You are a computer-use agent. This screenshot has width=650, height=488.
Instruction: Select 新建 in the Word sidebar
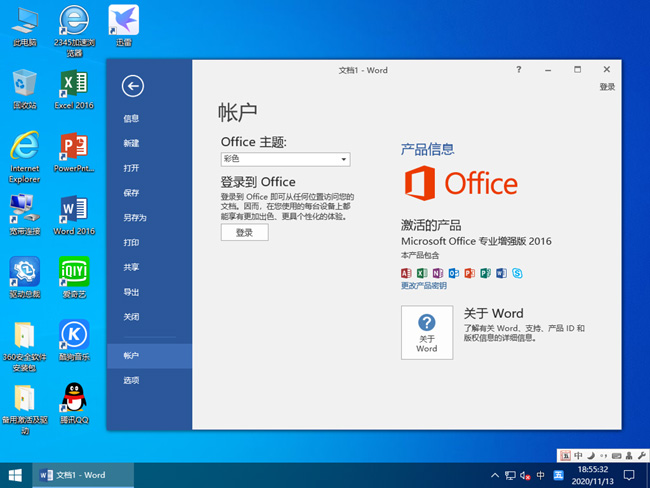point(131,143)
